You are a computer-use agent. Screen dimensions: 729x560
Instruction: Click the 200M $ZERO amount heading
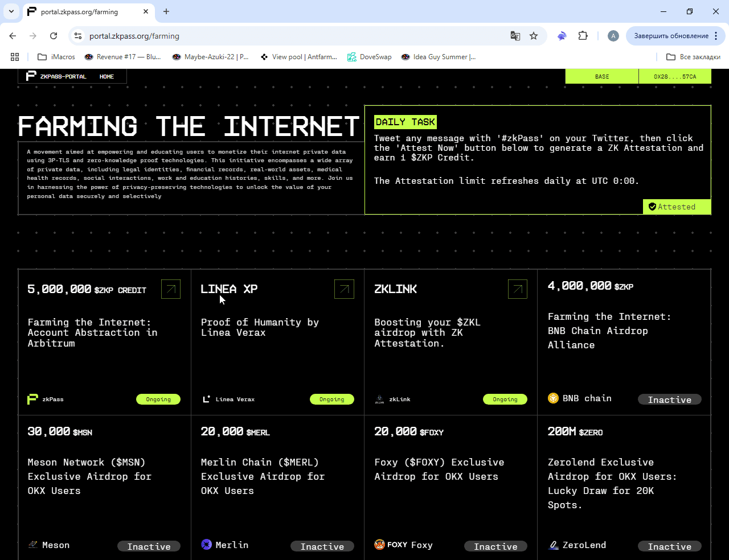pyautogui.click(x=575, y=431)
